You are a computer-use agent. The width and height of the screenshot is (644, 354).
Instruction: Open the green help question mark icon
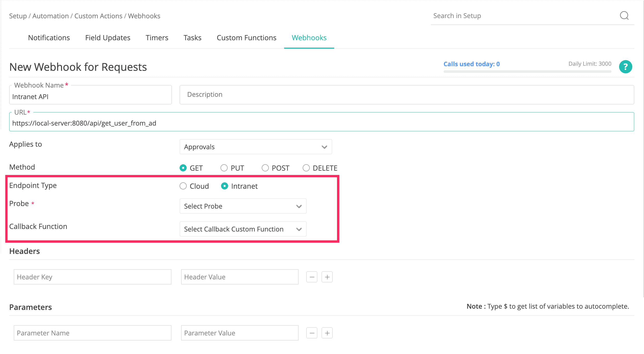(625, 67)
